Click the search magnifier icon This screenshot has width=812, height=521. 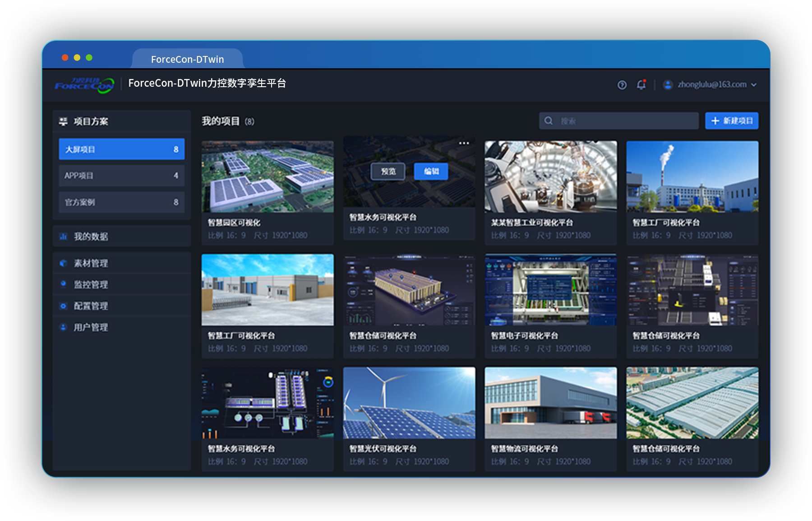[549, 121]
